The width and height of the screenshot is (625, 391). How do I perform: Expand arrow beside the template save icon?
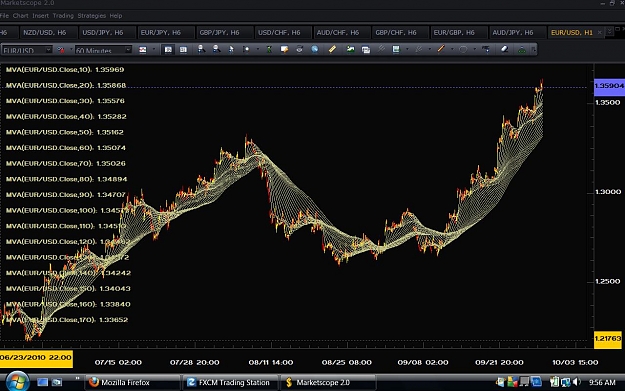pos(407,49)
